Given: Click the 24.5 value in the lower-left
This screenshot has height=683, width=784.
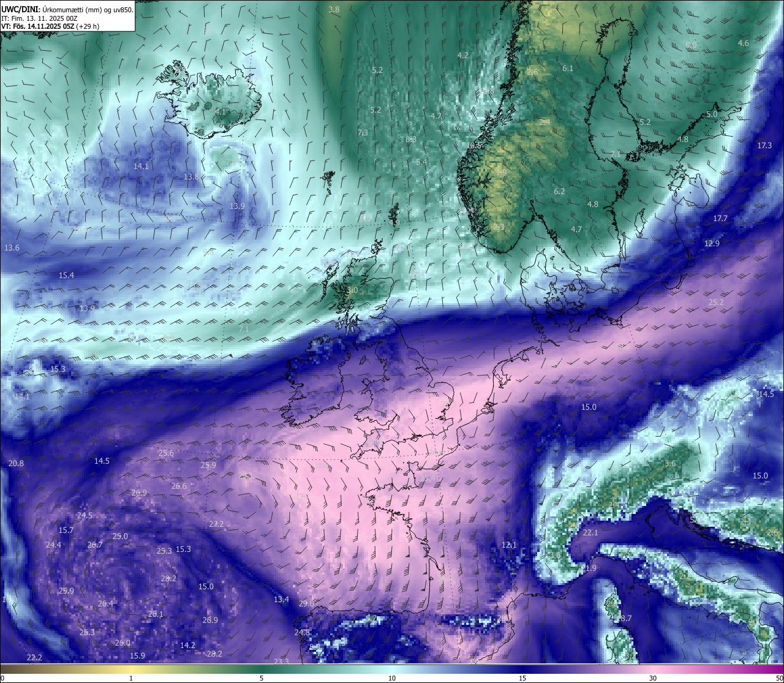Looking at the screenshot, I should point(85,516).
